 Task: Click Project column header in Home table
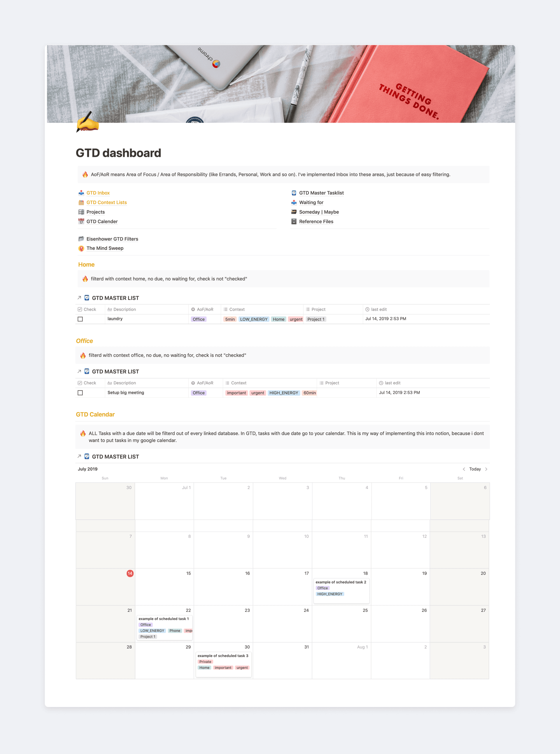coord(333,309)
